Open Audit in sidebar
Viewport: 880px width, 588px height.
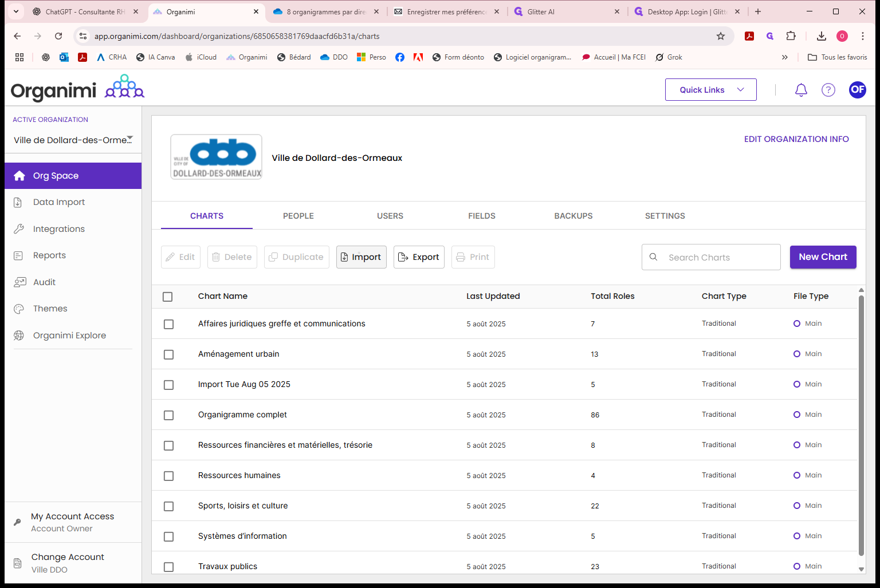point(73,282)
